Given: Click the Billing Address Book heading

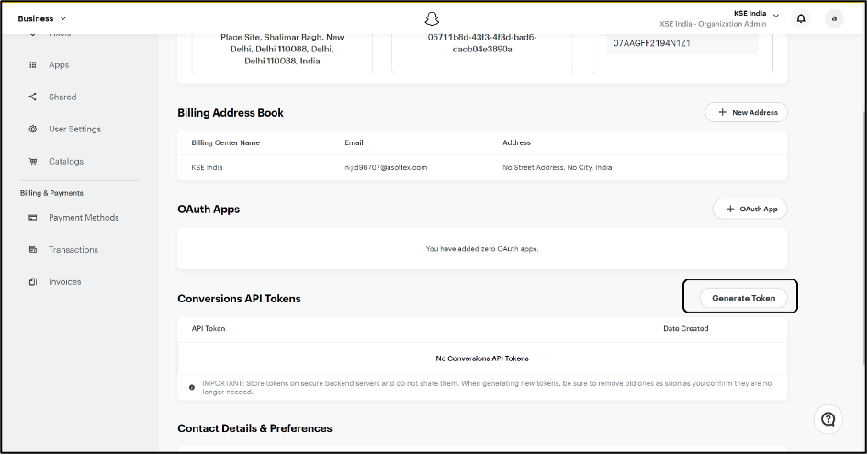Looking at the screenshot, I should click(x=231, y=113).
